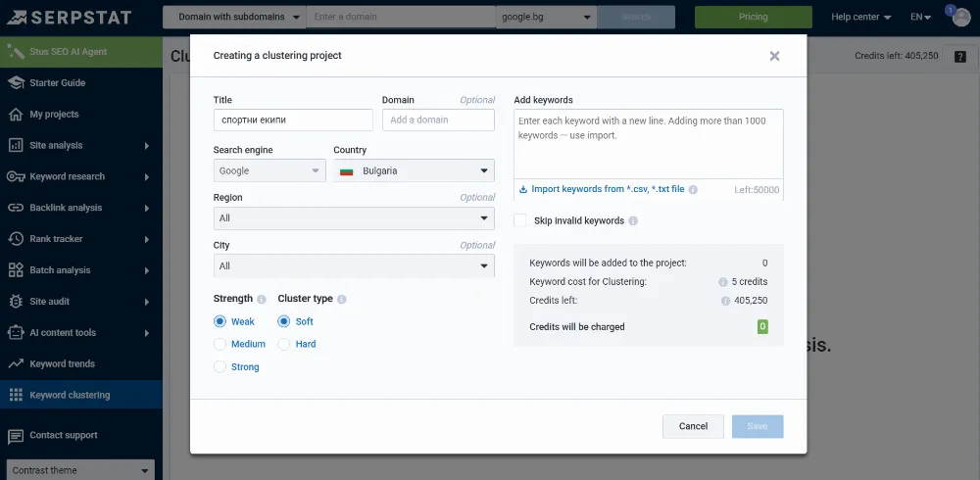This screenshot has width=980, height=480.
Task: Select Hard cluster type radio button
Action: coord(284,344)
